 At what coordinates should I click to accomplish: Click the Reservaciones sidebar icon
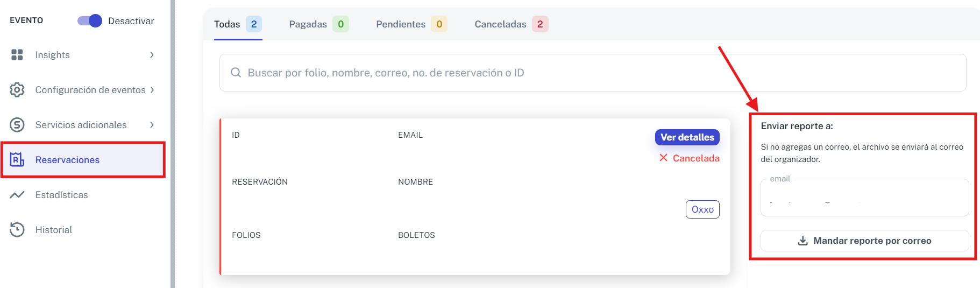(x=17, y=160)
